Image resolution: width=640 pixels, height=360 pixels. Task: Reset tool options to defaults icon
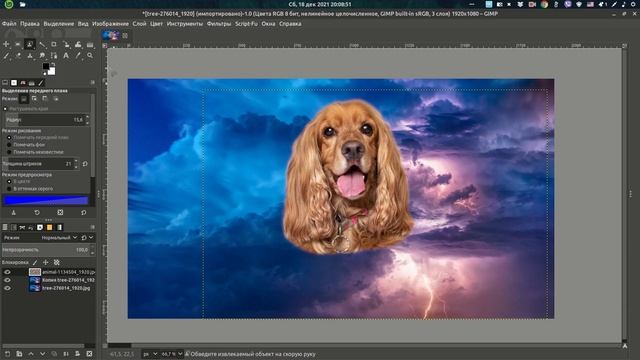click(83, 213)
